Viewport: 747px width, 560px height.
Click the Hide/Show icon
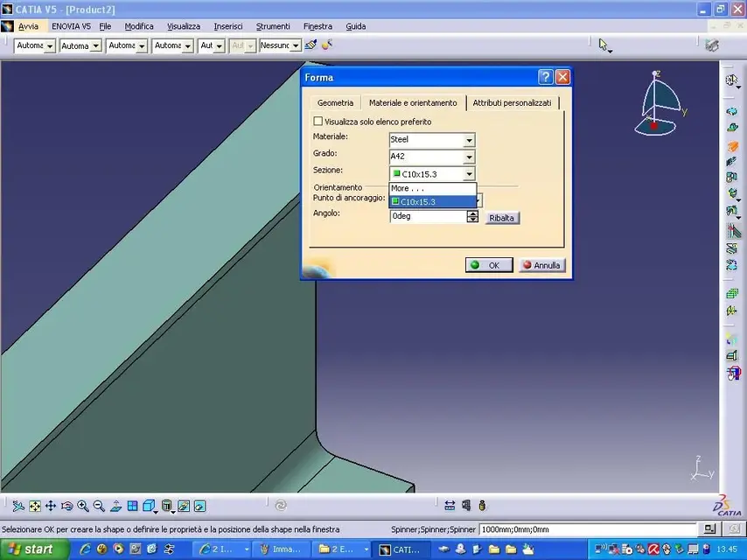coord(184,506)
